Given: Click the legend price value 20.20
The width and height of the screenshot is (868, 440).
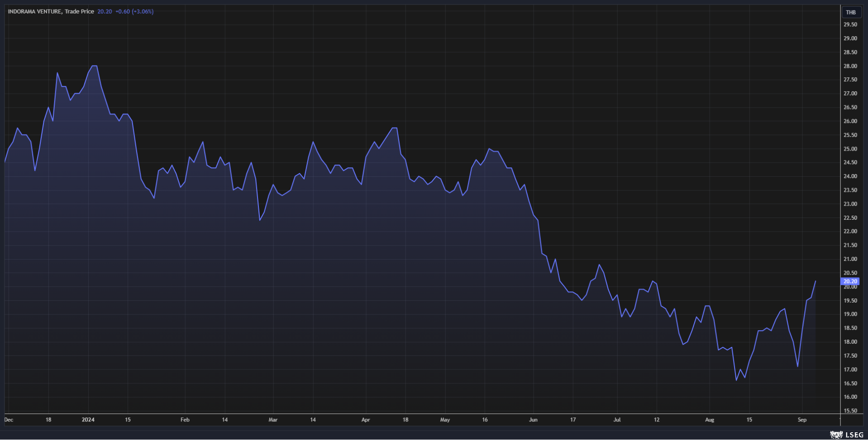Looking at the screenshot, I should tap(105, 12).
